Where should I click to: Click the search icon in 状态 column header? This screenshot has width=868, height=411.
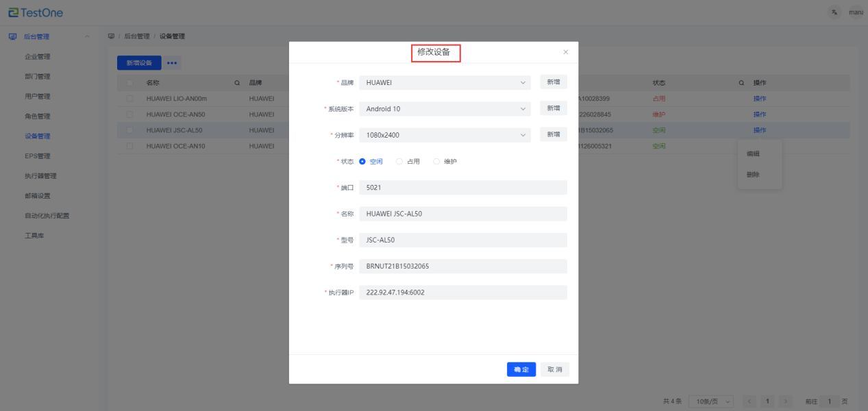pos(741,83)
